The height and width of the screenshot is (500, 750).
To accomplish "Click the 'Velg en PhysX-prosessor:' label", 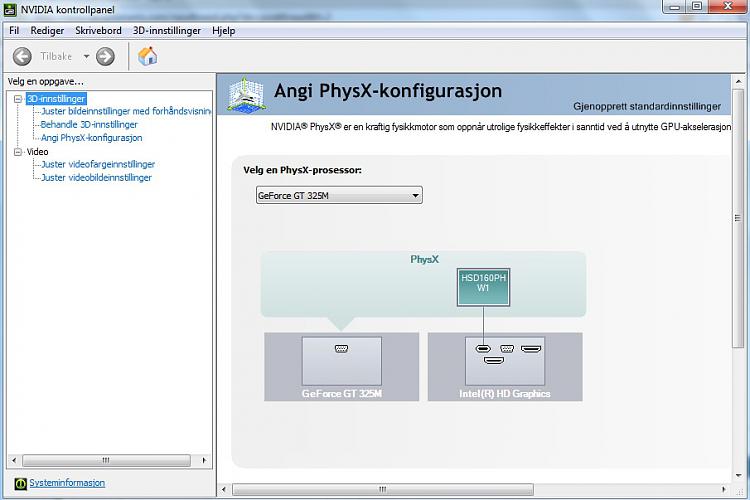I will tap(302, 170).
